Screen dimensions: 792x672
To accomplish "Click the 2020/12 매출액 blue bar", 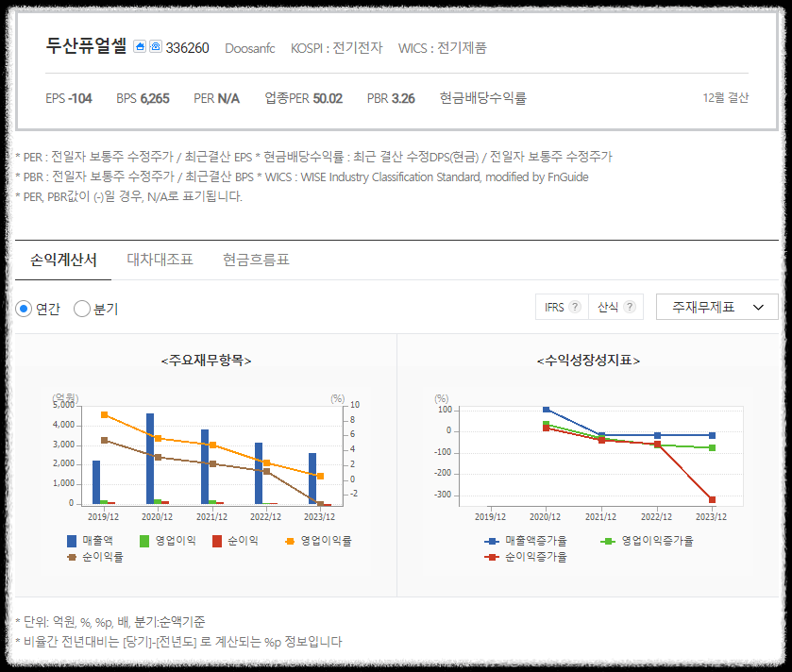I will 150,459.
